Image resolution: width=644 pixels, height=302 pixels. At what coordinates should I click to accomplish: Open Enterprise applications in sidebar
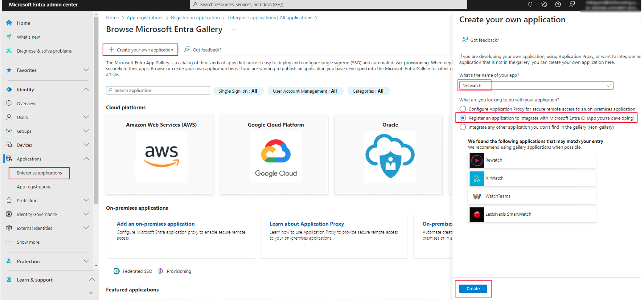(x=39, y=173)
